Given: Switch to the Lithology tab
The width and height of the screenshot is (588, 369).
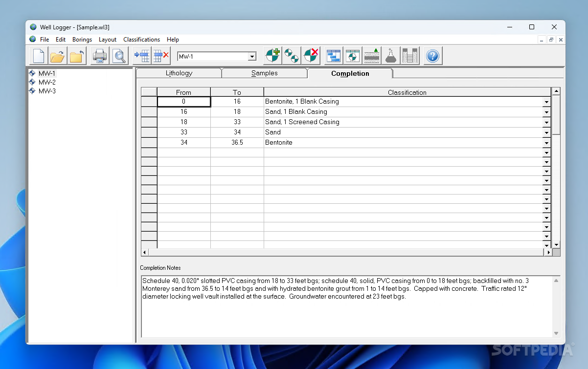Looking at the screenshot, I should pos(179,73).
